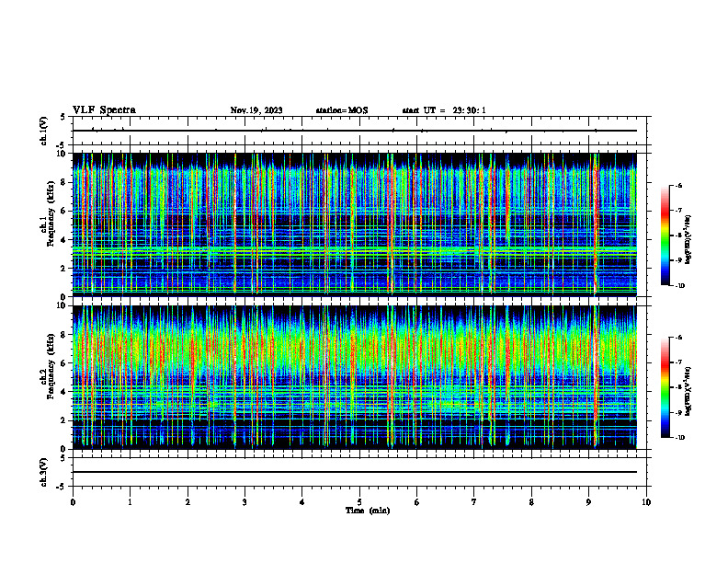Click the "VLF Spectra" plot title
The height and width of the screenshot is (563, 728).
coord(104,110)
